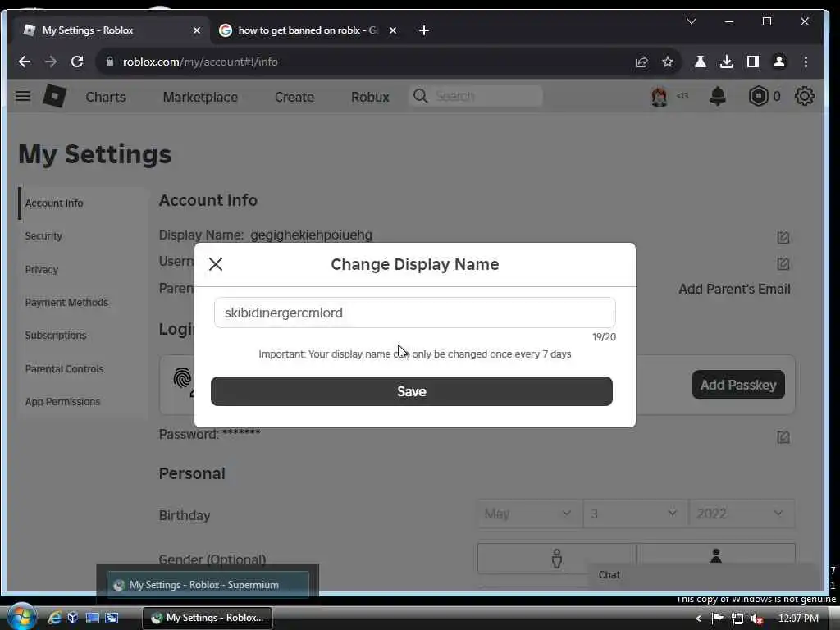This screenshot has height=630, width=840.
Task: Open the browser three-dot menu
Action: 806,62
